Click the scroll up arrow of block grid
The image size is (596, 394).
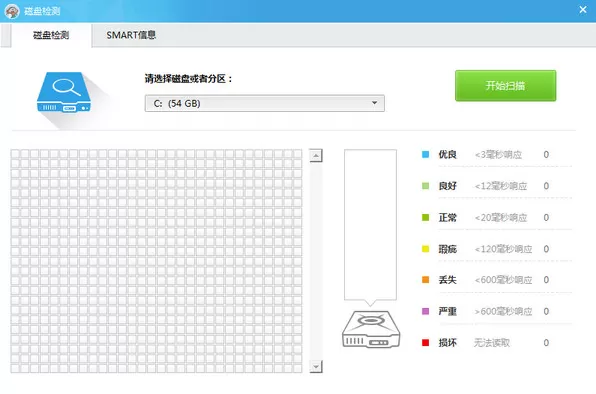pos(316,155)
